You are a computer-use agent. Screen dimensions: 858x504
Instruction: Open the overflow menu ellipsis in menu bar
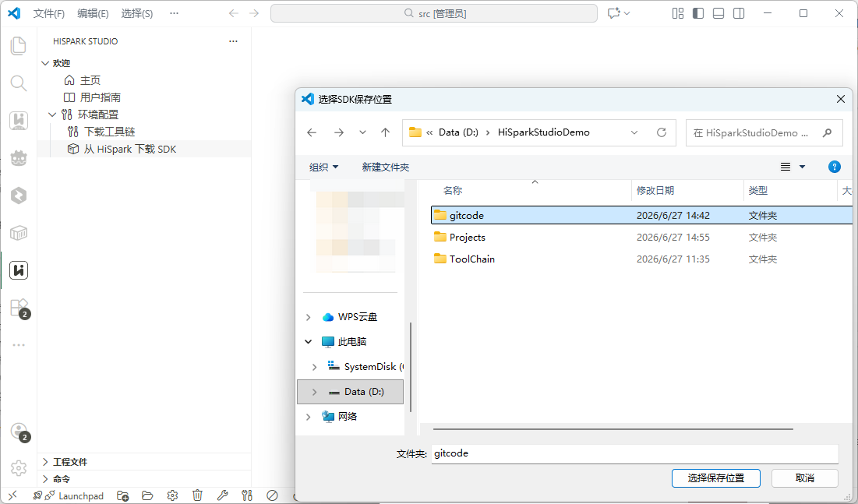click(174, 13)
